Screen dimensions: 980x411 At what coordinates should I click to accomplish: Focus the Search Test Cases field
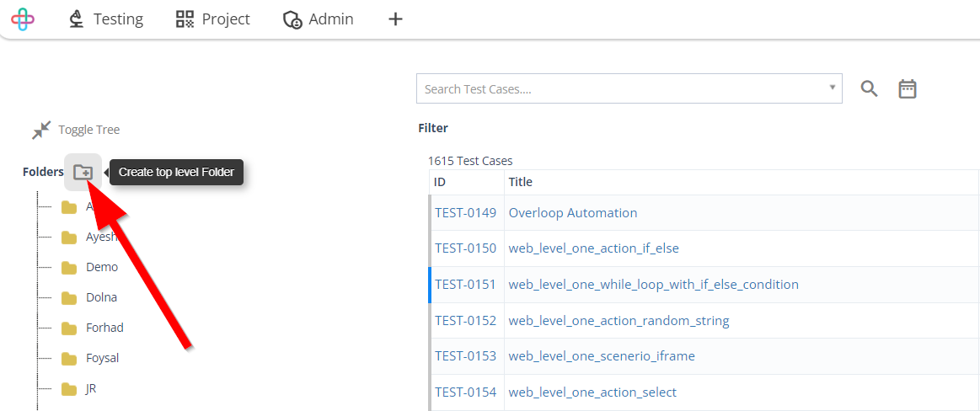tap(629, 88)
